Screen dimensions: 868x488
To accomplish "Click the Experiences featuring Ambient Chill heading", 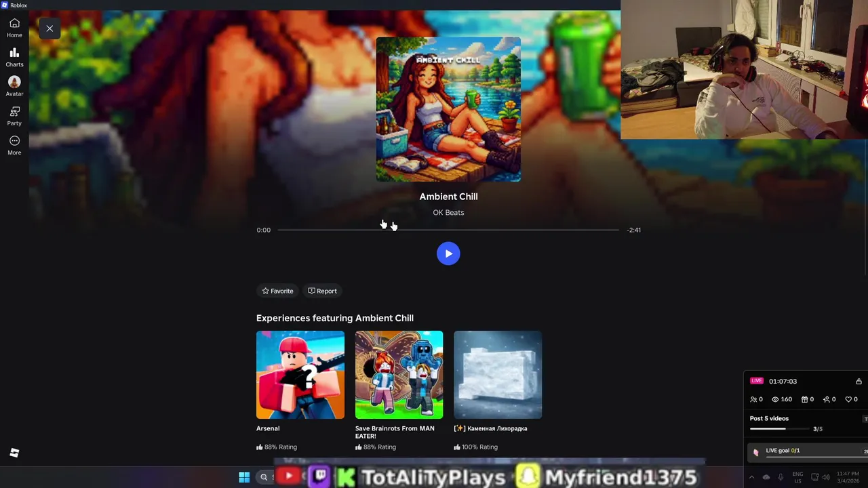I will click(335, 318).
